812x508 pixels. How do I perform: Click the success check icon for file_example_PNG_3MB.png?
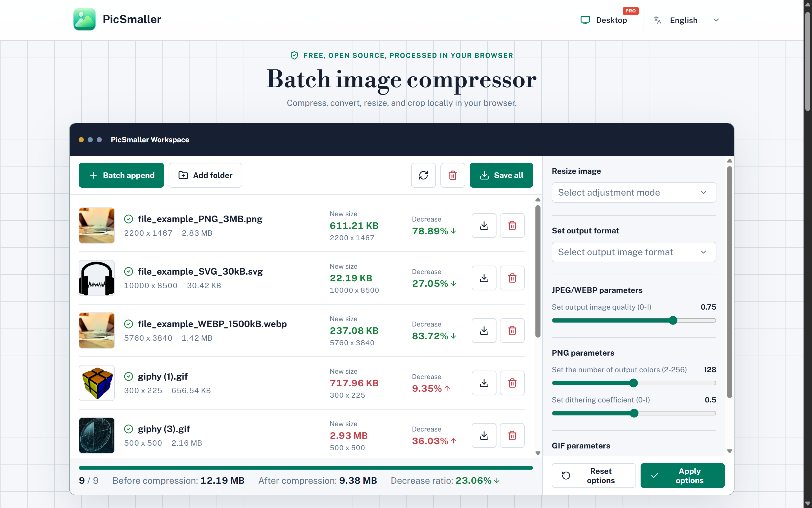(x=129, y=219)
